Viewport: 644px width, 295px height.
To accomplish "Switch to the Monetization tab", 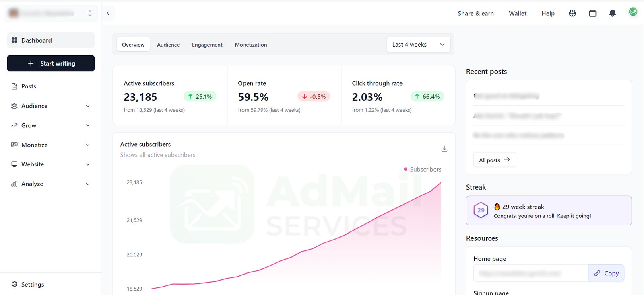I will click(x=251, y=45).
